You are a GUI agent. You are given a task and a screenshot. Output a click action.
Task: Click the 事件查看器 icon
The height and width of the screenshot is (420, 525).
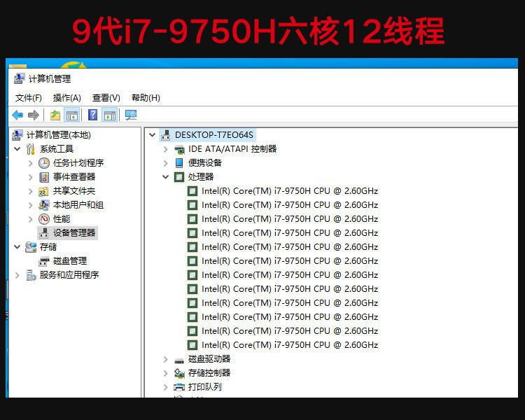coord(44,177)
